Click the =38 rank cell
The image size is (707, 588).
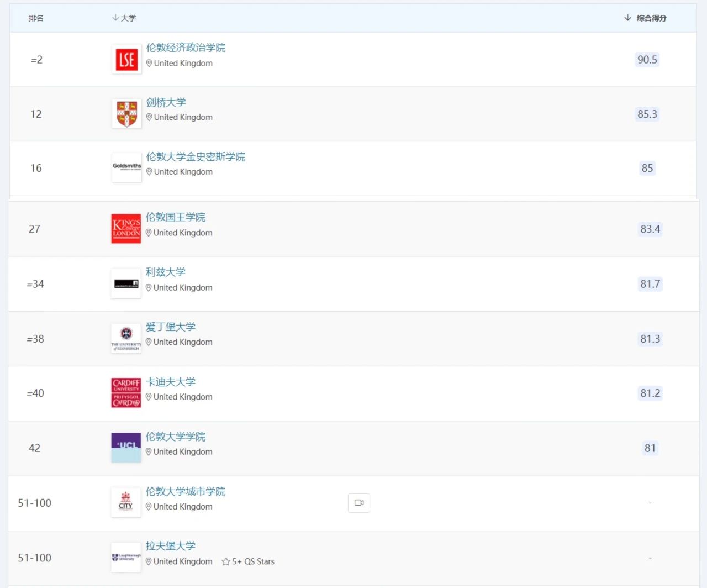[x=35, y=339]
